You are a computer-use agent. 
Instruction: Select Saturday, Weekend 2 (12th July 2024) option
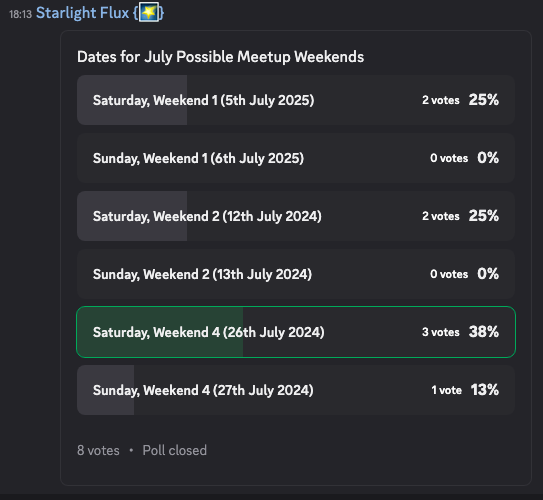pyautogui.click(x=296, y=216)
